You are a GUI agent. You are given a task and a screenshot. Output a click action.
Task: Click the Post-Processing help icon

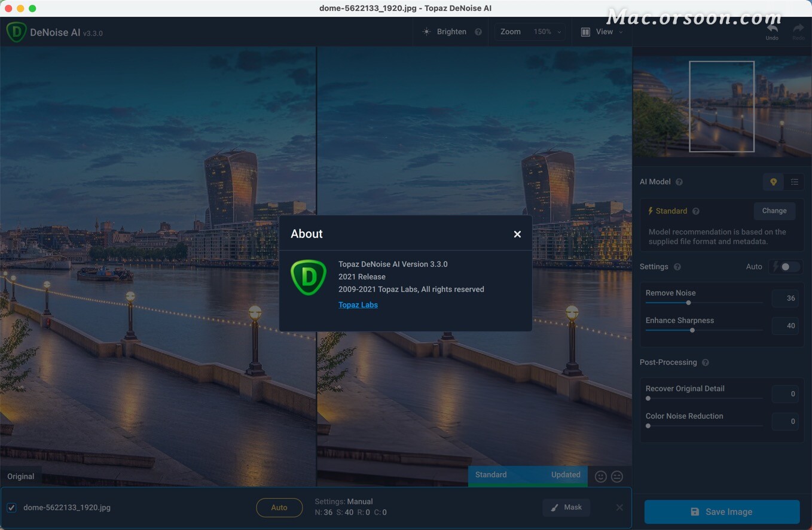[x=705, y=362]
